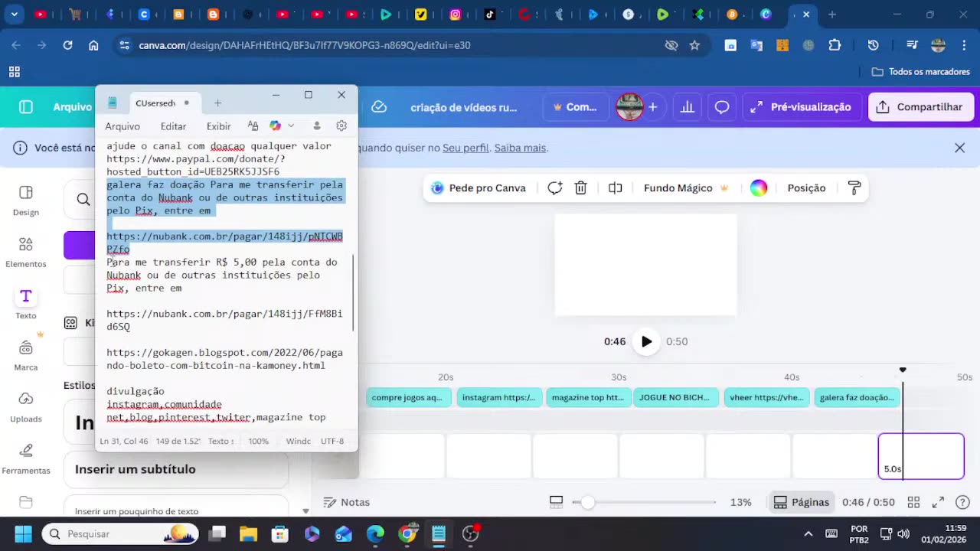Open the Uploads sidebar panel
The image size is (980, 551).
point(26,407)
